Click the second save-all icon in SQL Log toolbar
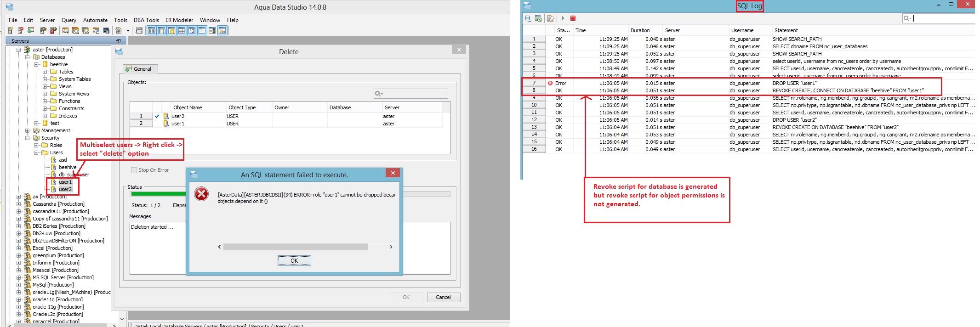The width and height of the screenshot is (980, 327). click(x=538, y=18)
